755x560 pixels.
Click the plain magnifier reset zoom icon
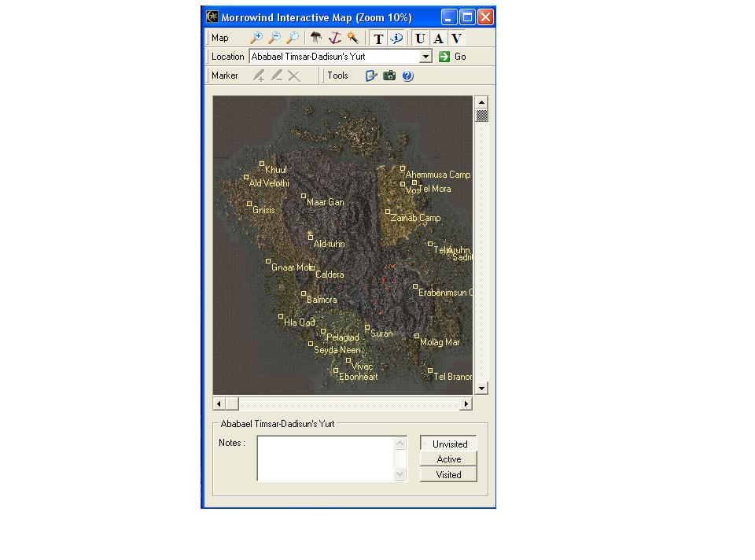point(292,38)
